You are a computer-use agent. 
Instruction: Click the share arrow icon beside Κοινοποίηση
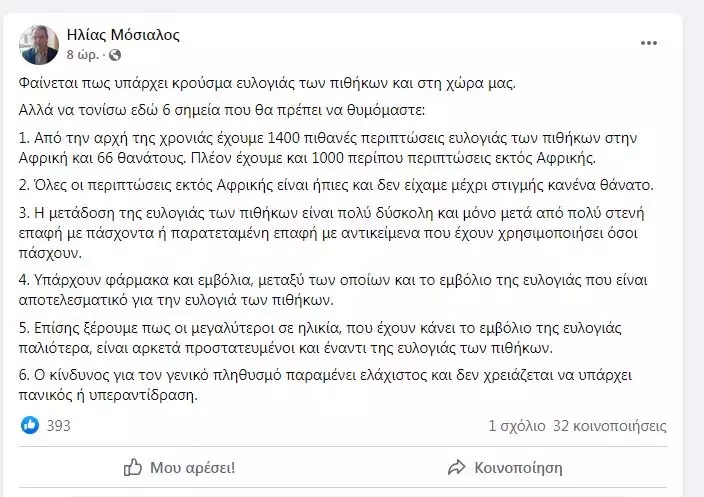(457, 467)
